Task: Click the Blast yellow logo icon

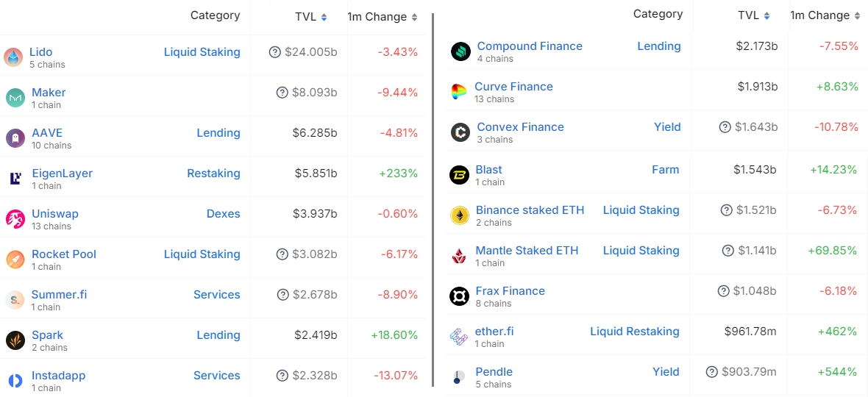Action: (x=460, y=175)
